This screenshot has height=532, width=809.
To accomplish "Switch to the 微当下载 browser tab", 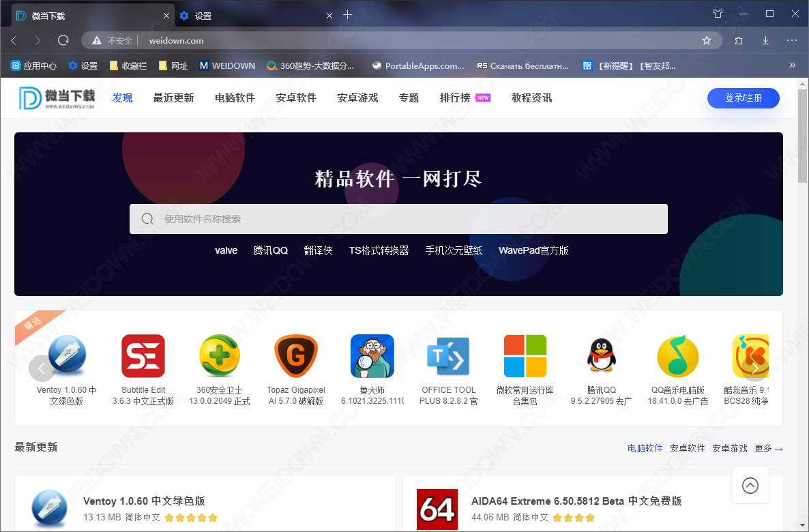I will pos(93,16).
